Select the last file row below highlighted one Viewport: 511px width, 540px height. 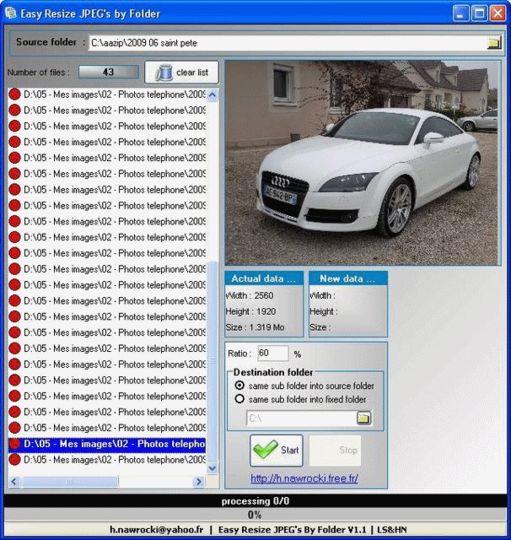pyautogui.click(x=107, y=460)
